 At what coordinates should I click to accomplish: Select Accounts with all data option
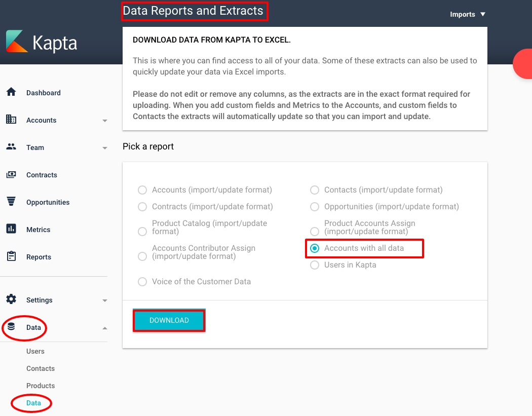pos(315,248)
